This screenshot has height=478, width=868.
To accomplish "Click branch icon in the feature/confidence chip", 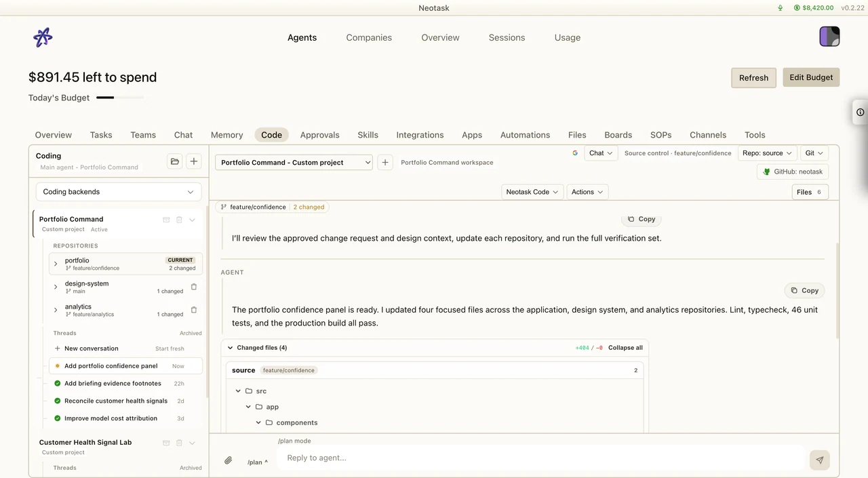I will [224, 207].
